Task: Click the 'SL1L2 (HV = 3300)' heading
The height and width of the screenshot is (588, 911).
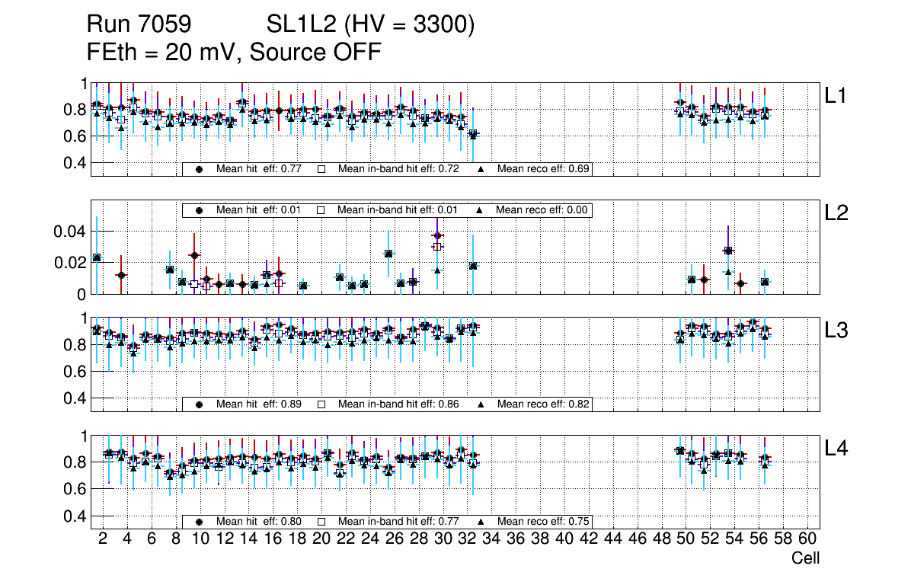Action: (x=370, y=25)
